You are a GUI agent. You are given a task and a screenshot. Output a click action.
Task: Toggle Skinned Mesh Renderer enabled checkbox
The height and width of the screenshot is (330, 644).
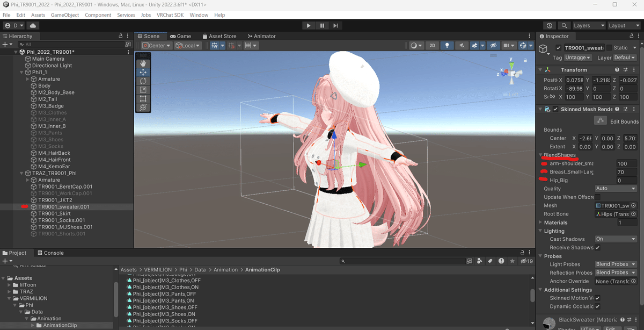pos(555,109)
